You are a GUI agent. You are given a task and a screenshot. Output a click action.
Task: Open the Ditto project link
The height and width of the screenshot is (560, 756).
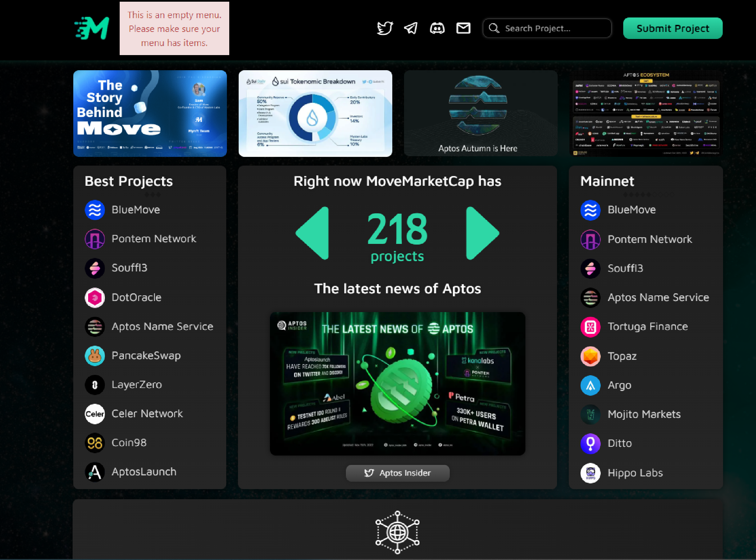coord(620,443)
